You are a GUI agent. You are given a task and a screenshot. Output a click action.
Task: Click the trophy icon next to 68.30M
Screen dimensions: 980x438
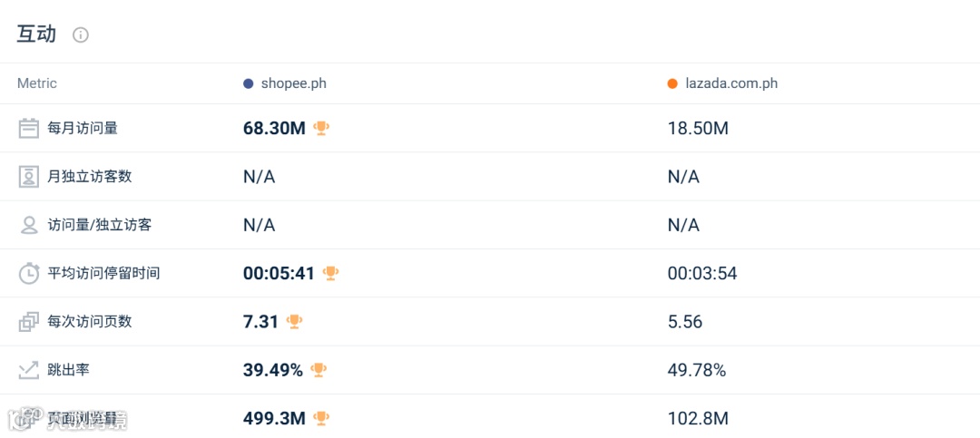pyautogui.click(x=321, y=129)
